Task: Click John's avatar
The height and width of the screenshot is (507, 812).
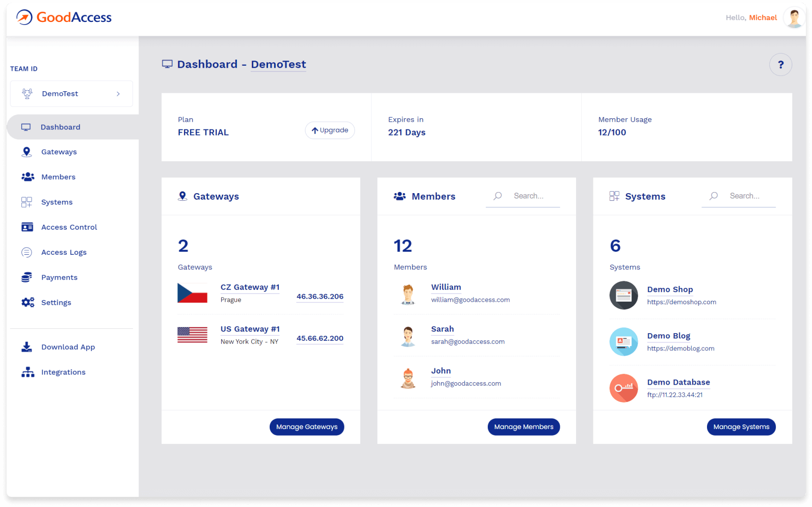Action: click(x=408, y=378)
